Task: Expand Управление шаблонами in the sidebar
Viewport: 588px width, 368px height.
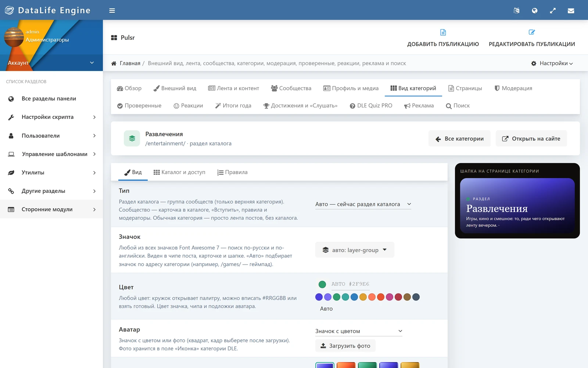Action: click(x=51, y=154)
